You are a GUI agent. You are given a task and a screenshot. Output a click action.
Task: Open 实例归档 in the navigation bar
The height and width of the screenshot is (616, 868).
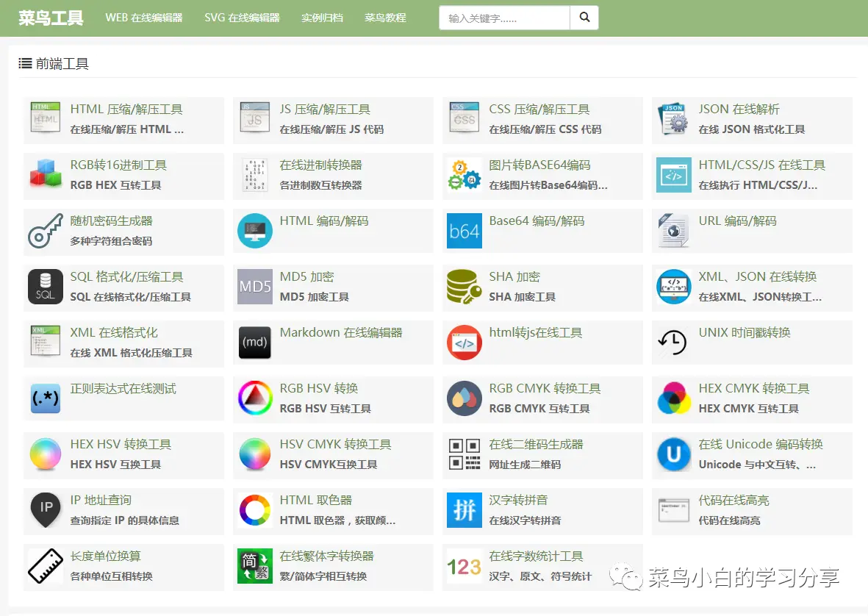[322, 18]
